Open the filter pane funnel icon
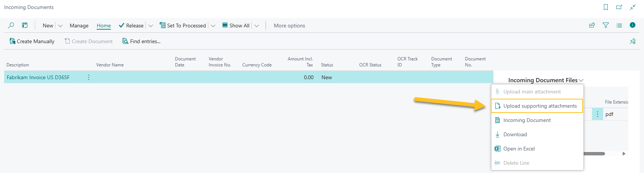Viewport: 644px width, 173px height. pos(605,26)
